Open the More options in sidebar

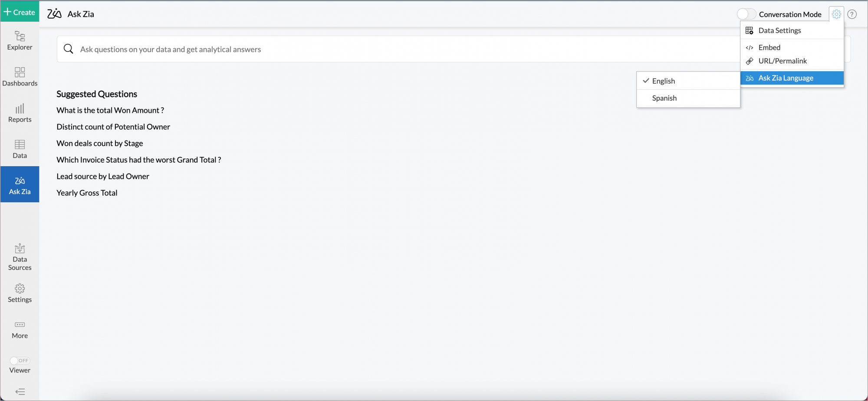tap(20, 329)
